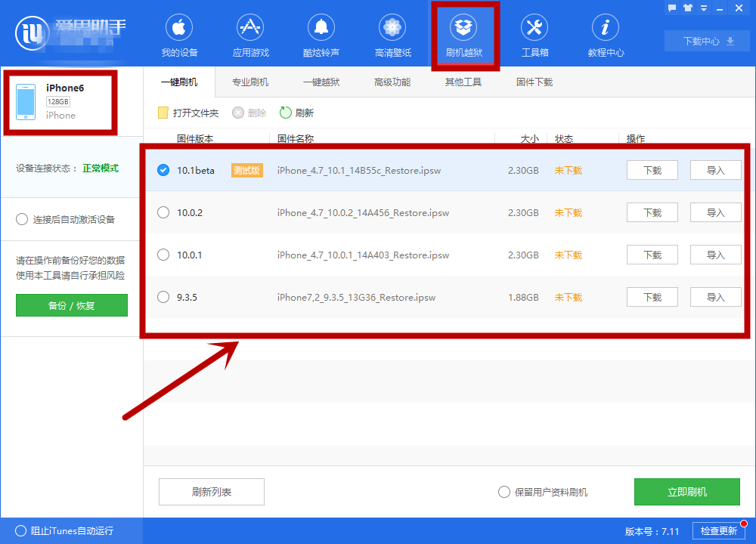Click the i4 logo icon
The height and width of the screenshot is (544, 756).
click(32, 33)
